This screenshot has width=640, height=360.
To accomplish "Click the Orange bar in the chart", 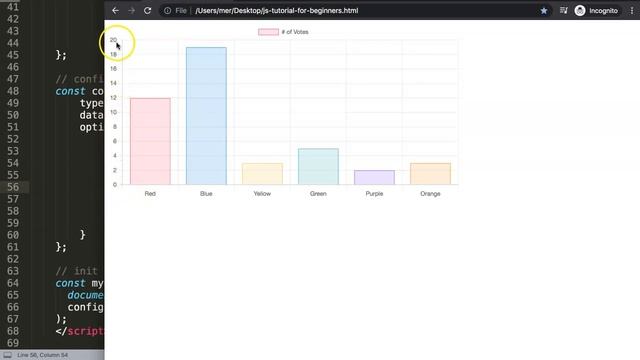I will (x=430, y=174).
